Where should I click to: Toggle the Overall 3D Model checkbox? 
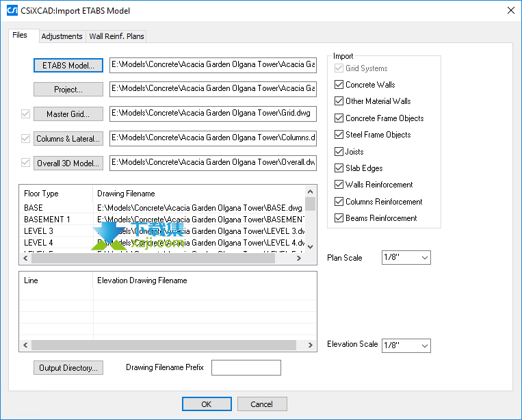pos(25,163)
